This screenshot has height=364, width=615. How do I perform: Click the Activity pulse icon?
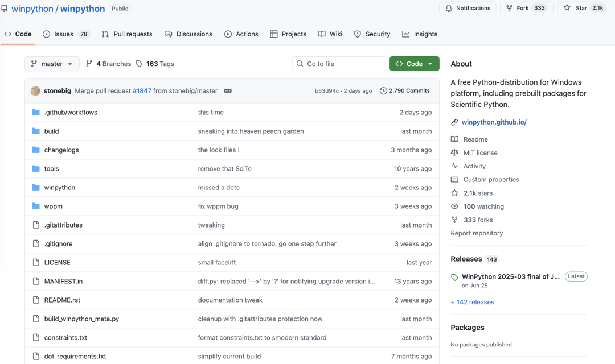point(454,166)
